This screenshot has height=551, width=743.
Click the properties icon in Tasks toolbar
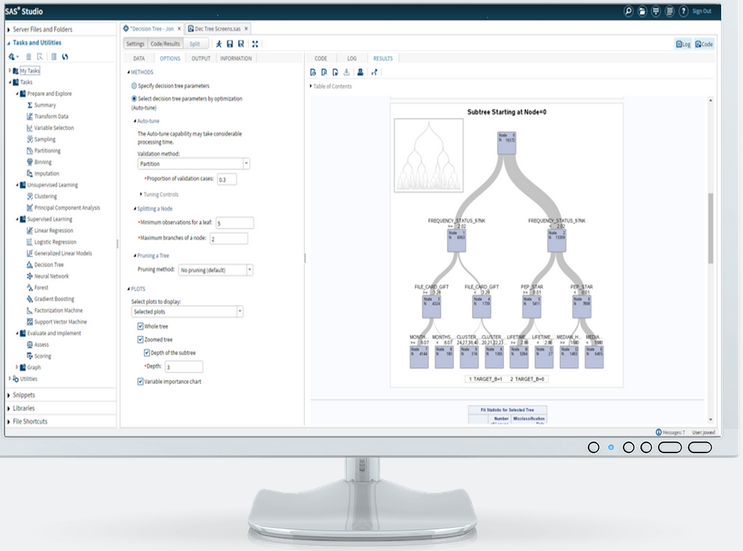(54, 57)
